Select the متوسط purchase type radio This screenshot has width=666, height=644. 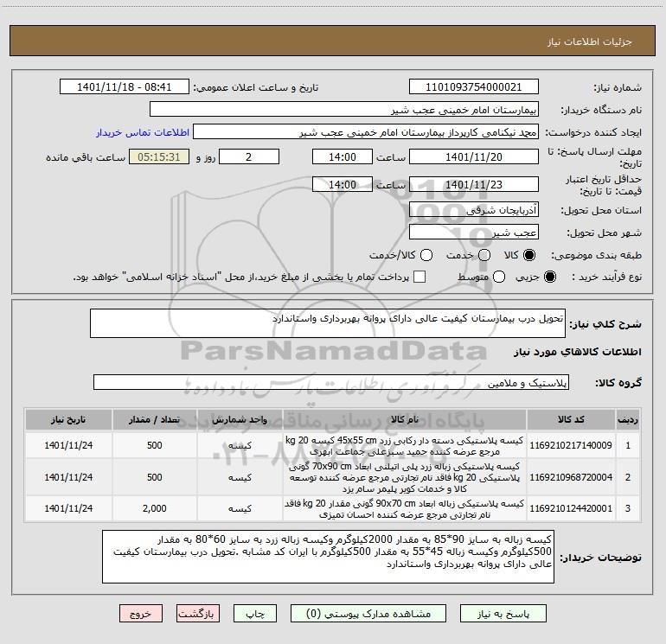499,277
